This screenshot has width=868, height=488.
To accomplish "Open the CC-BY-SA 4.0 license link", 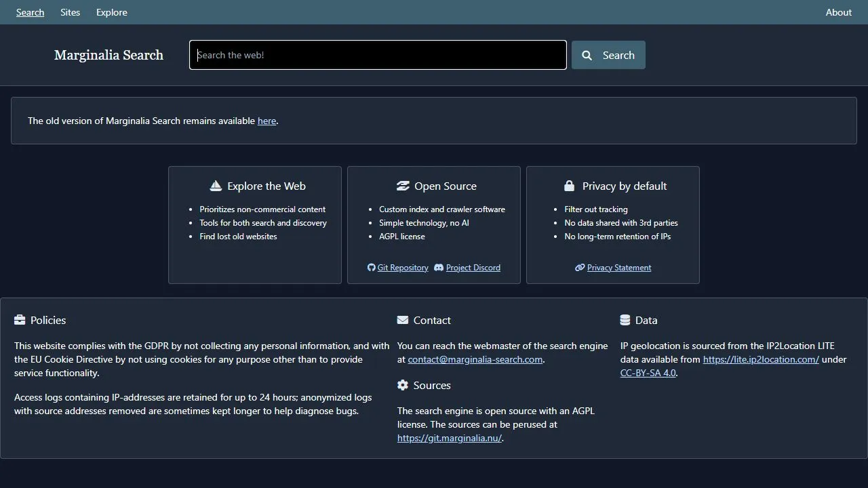I will tap(648, 373).
